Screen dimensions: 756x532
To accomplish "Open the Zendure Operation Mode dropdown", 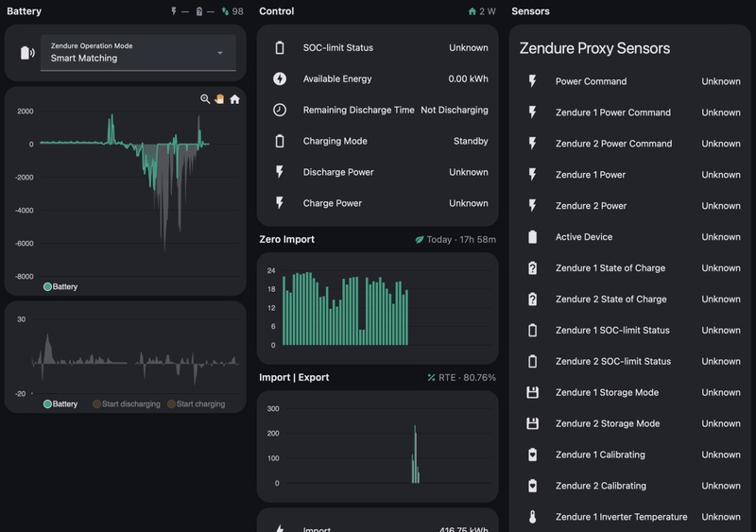I will click(x=138, y=53).
